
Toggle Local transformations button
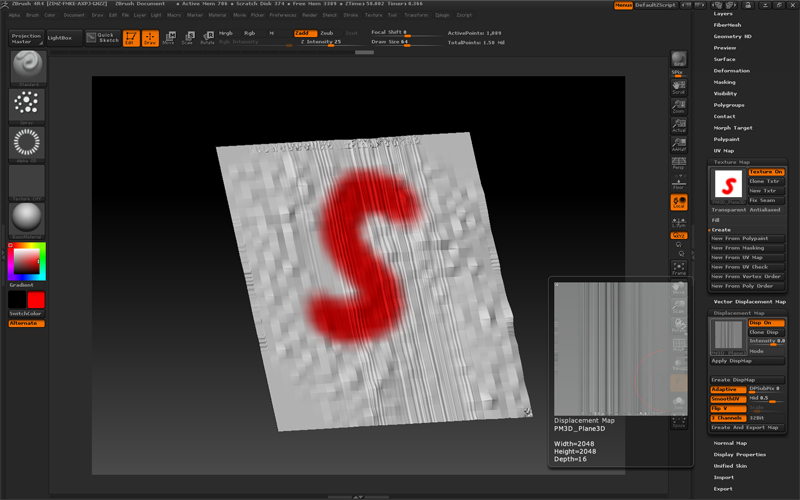[679, 202]
